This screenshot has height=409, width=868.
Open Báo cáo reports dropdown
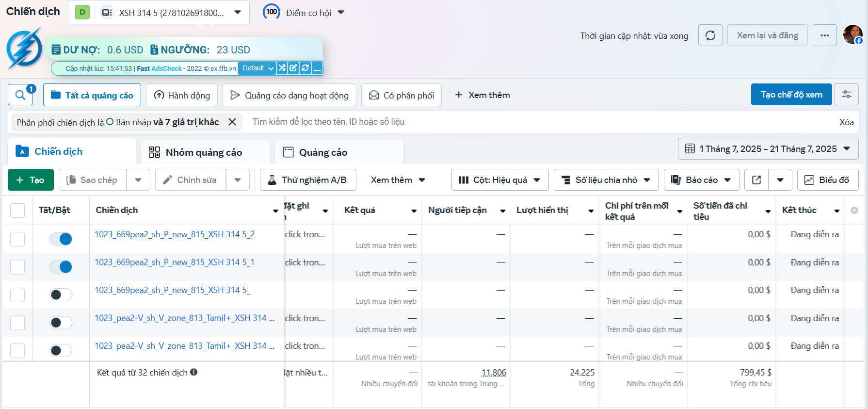click(702, 180)
